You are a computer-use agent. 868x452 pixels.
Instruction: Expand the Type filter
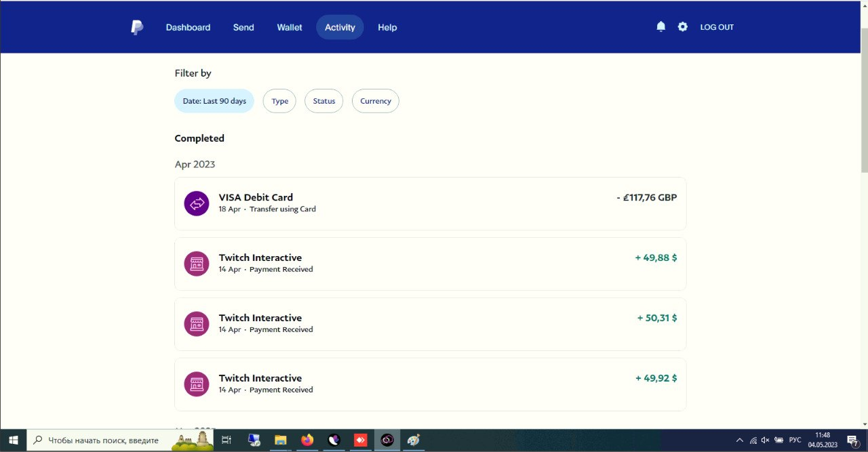tap(279, 101)
